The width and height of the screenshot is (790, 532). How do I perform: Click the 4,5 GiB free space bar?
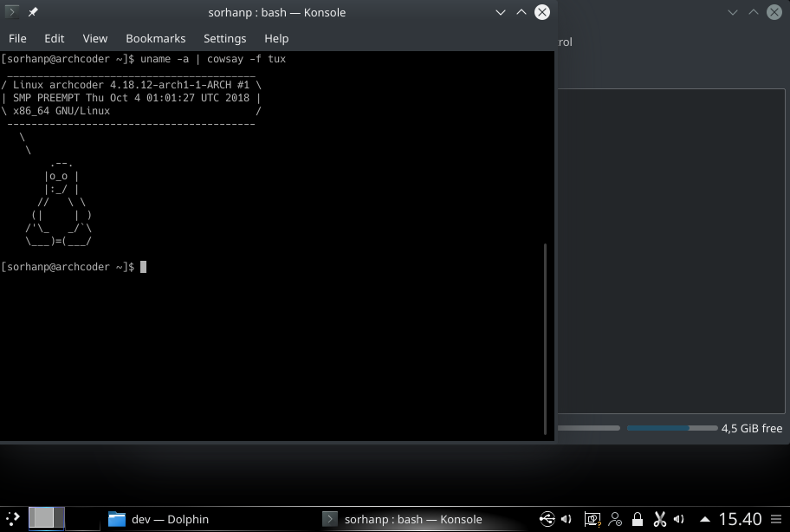tap(671, 428)
